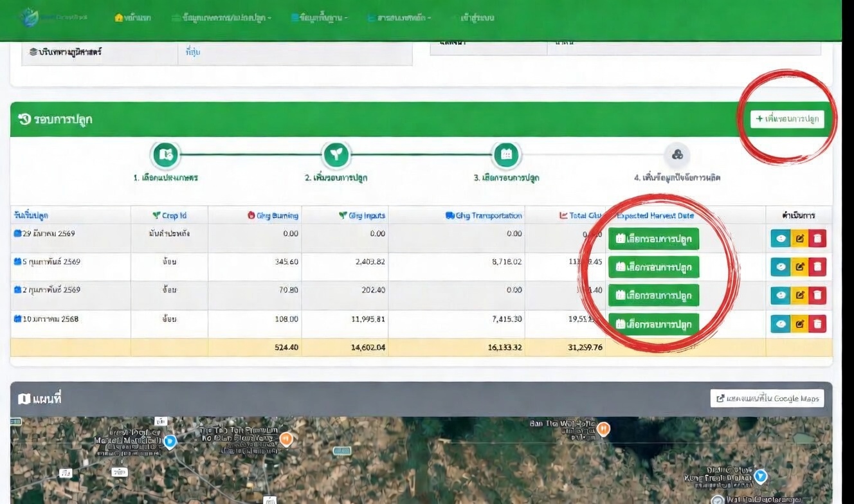Image resolution: width=854 pixels, height=504 pixels.
Task: Select planting cycle for 10 มกราคม 2568
Action: click(653, 324)
